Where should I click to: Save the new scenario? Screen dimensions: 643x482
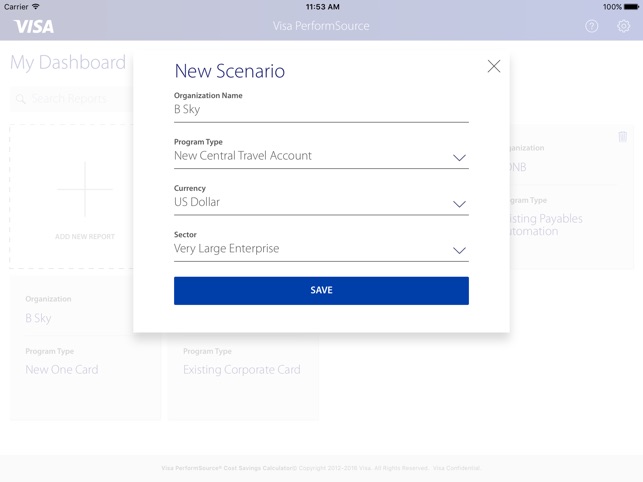point(321,290)
